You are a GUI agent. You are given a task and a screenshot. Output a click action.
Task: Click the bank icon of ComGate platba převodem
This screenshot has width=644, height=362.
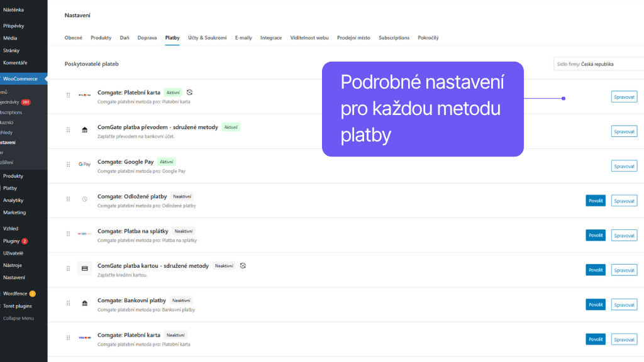coord(85,130)
